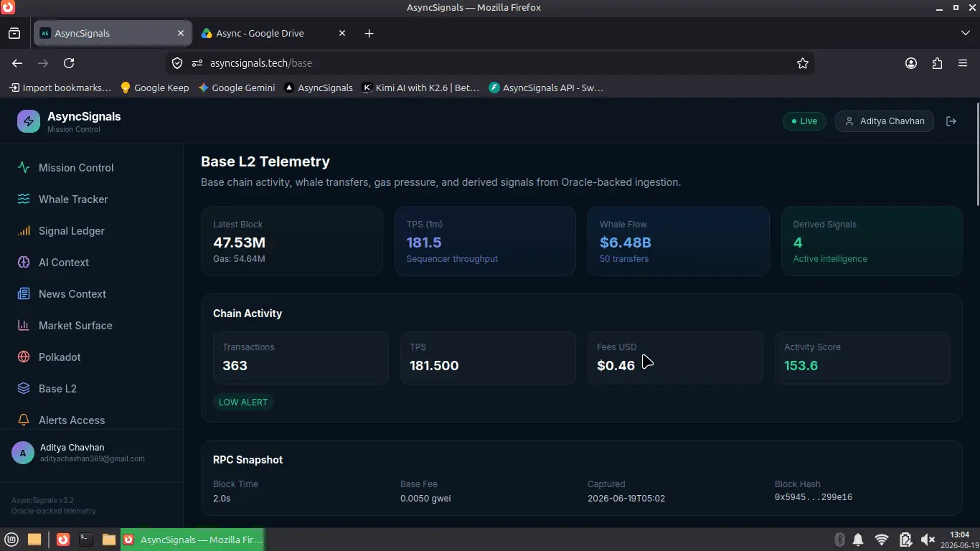
Task: Go back with the browser back arrow
Action: pyautogui.click(x=17, y=63)
